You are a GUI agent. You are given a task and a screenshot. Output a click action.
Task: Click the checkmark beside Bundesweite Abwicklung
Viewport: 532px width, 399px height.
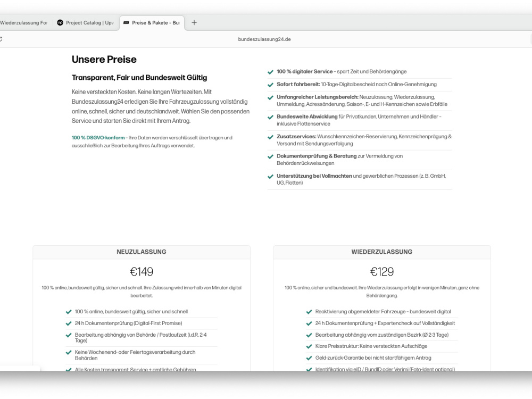270,117
